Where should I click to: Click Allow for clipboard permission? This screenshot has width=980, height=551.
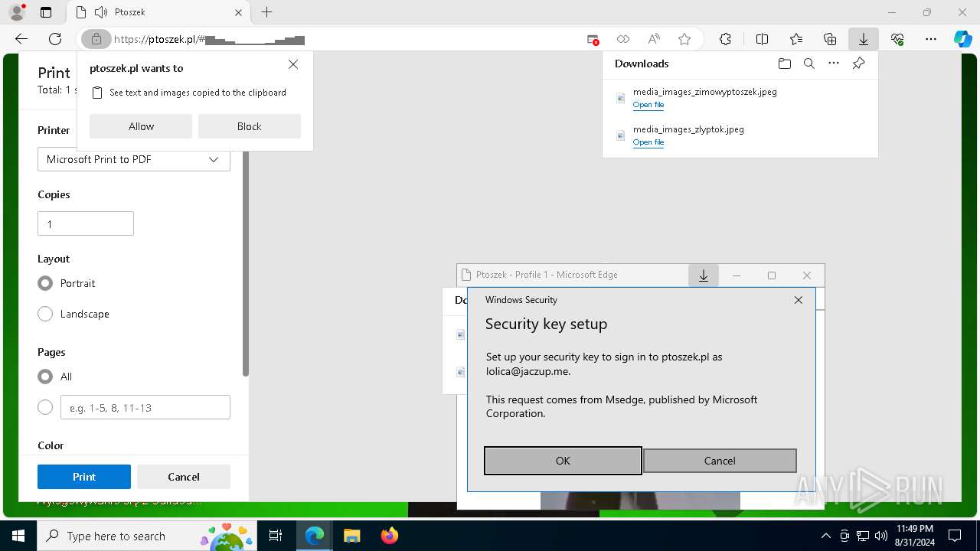(x=141, y=126)
